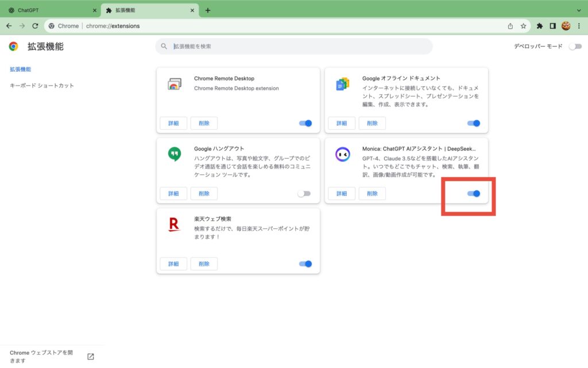Image resolution: width=588 pixels, height=368 pixels.
Task: Click the Chrome logo beside 拡張機能 heading
Action: pyautogui.click(x=14, y=46)
